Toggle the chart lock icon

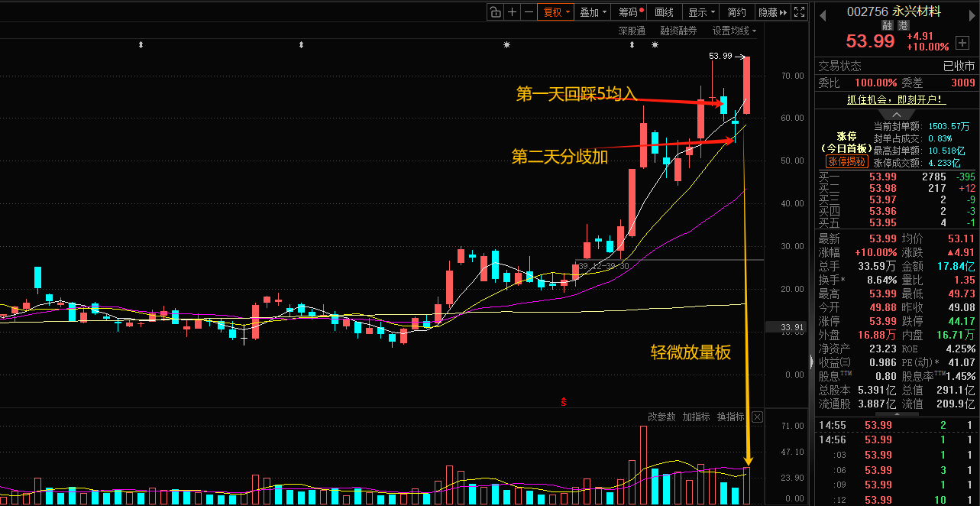pyautogui.click(x=495, y=11)
